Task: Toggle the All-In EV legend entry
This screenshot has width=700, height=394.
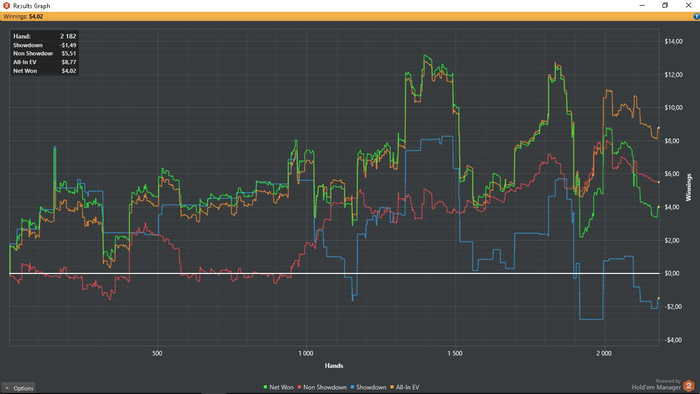Action: 404,387
